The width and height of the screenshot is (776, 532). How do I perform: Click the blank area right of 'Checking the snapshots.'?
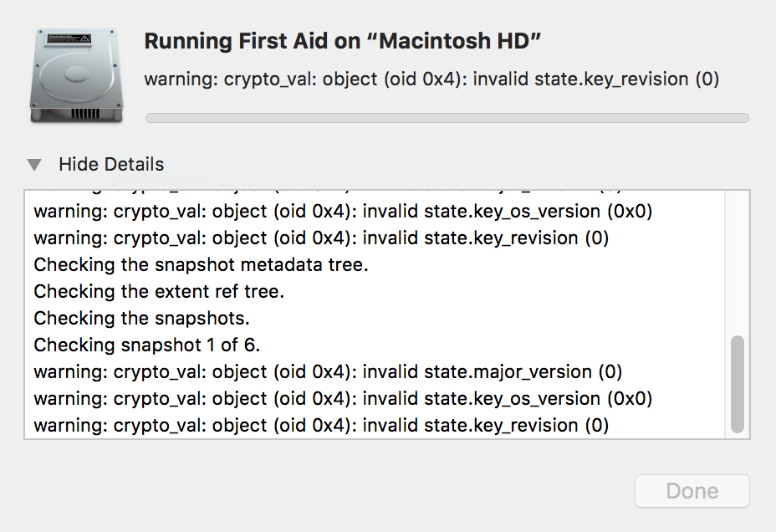click(485, 319)
